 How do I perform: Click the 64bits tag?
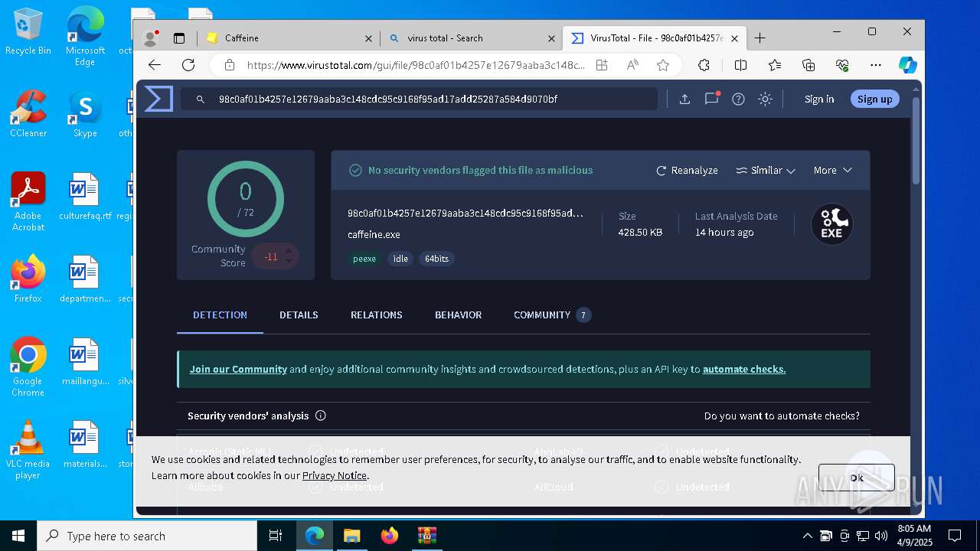tap(436, 259)
